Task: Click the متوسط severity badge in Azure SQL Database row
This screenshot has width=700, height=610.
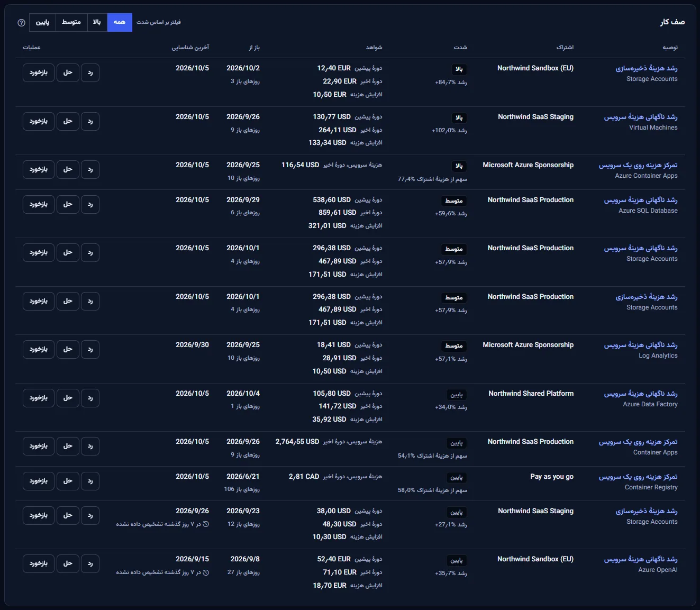Action: coord(454,201)
